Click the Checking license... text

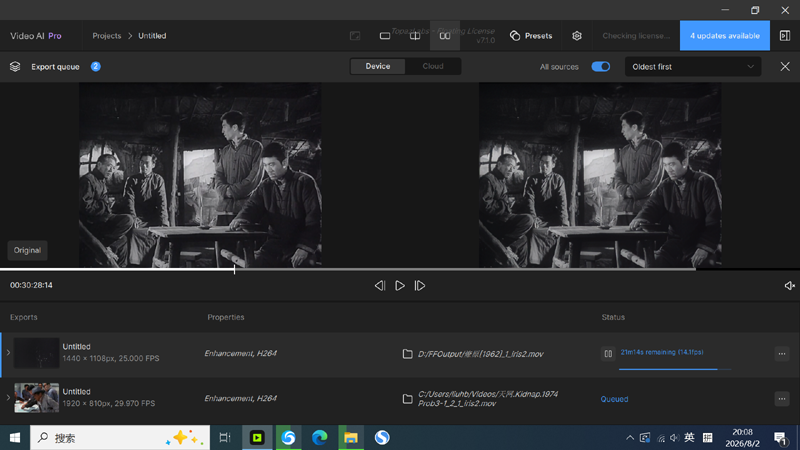[x=636, y=36]
